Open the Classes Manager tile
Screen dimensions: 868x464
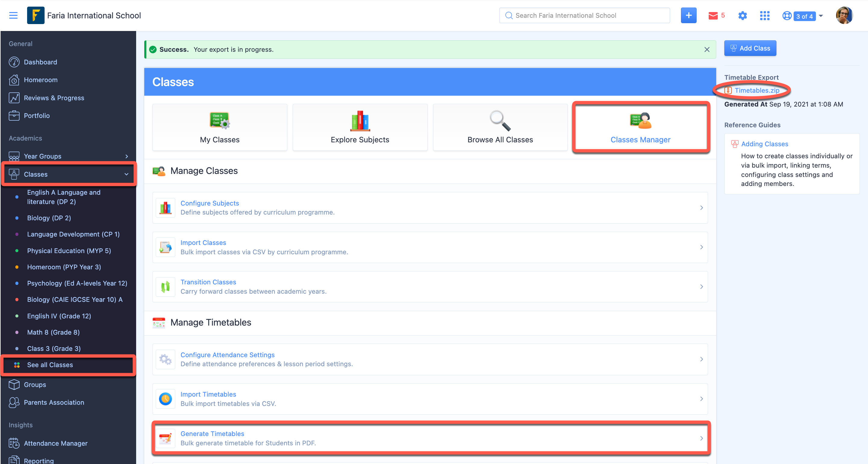coord(641,127)
